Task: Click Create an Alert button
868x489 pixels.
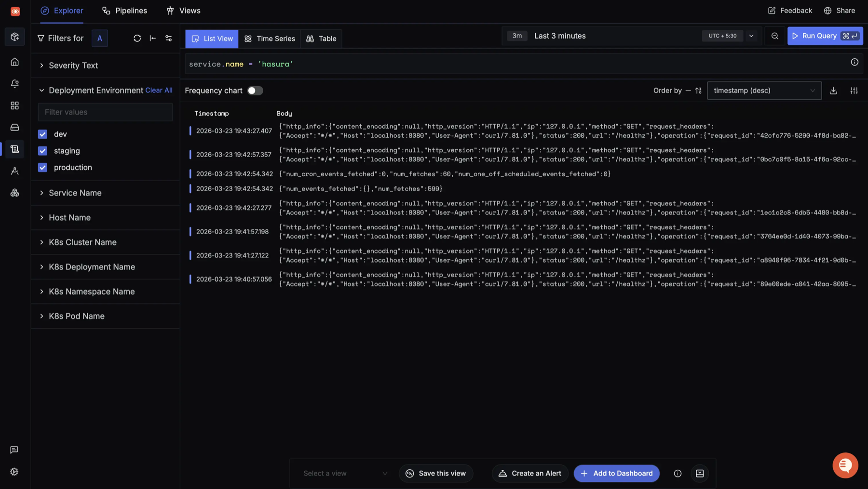Action: (x=530, y=474)
